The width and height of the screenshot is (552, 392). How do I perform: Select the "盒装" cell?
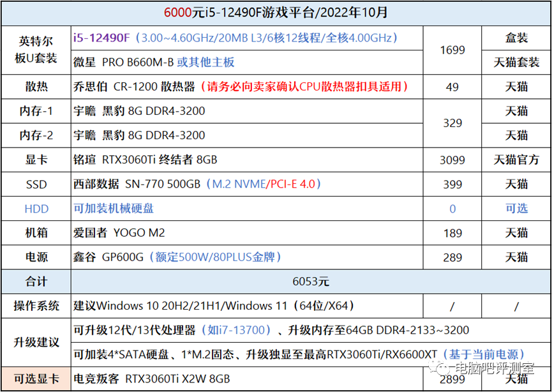point(516,38)
